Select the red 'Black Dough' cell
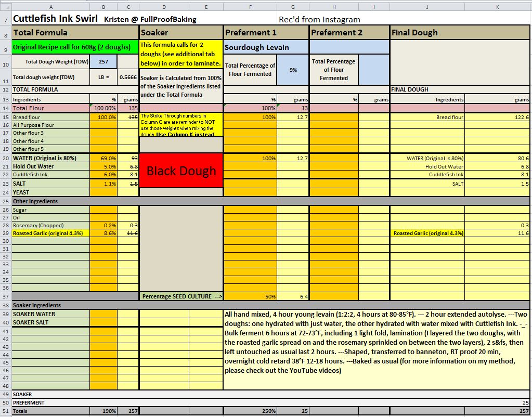 click(x=181, y=171)
